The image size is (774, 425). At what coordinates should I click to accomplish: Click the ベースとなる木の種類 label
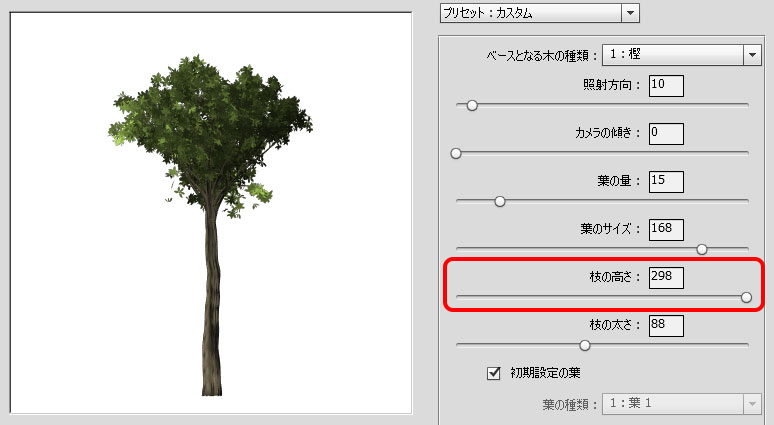542,56
